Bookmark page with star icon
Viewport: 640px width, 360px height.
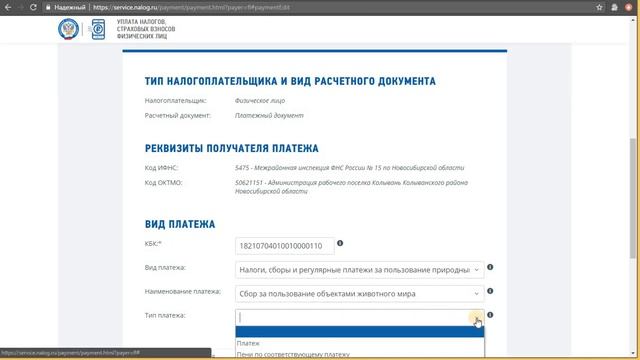(599, 7)
